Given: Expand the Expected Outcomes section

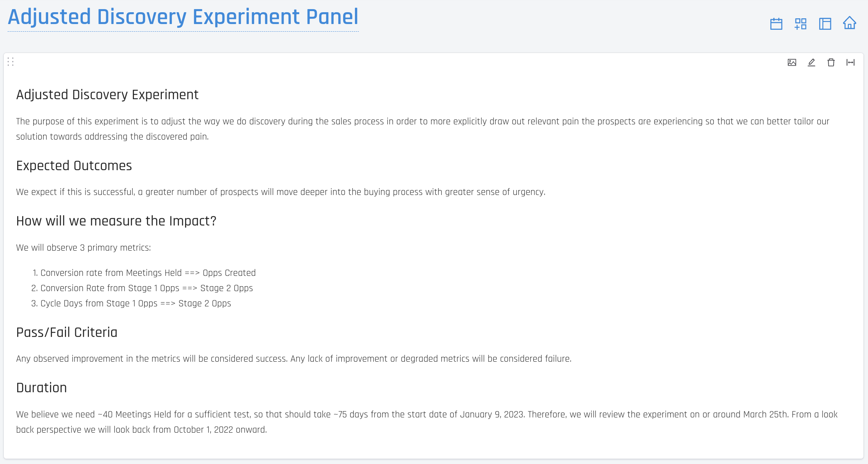Looking at the screenshot, I should 74,166.
